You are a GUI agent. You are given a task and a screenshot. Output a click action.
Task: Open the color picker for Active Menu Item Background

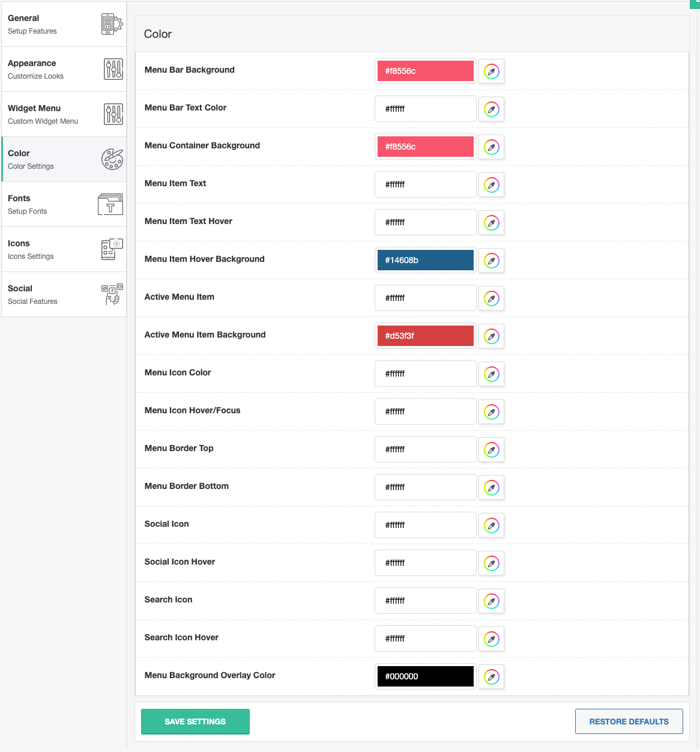click(491, 336)
